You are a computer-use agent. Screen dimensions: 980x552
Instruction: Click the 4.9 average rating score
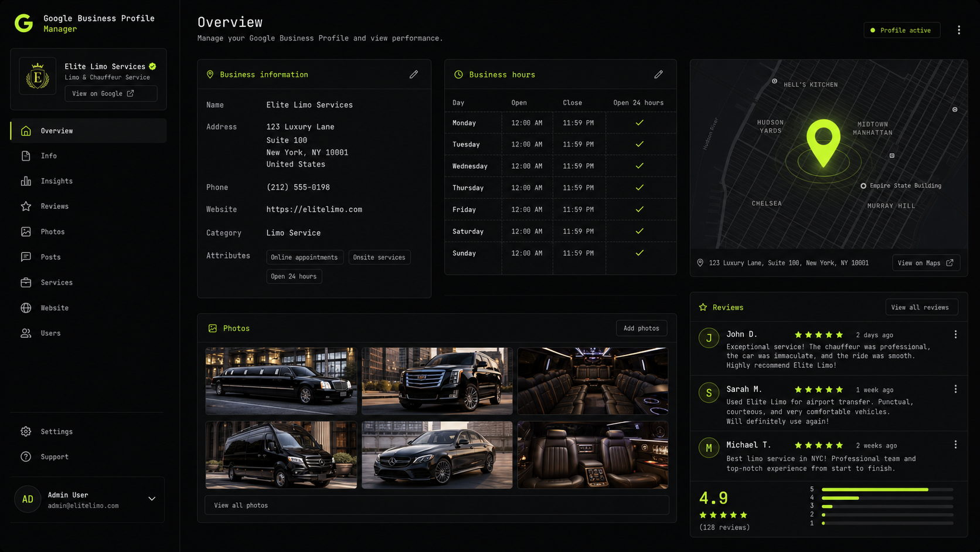click(713, 498)
